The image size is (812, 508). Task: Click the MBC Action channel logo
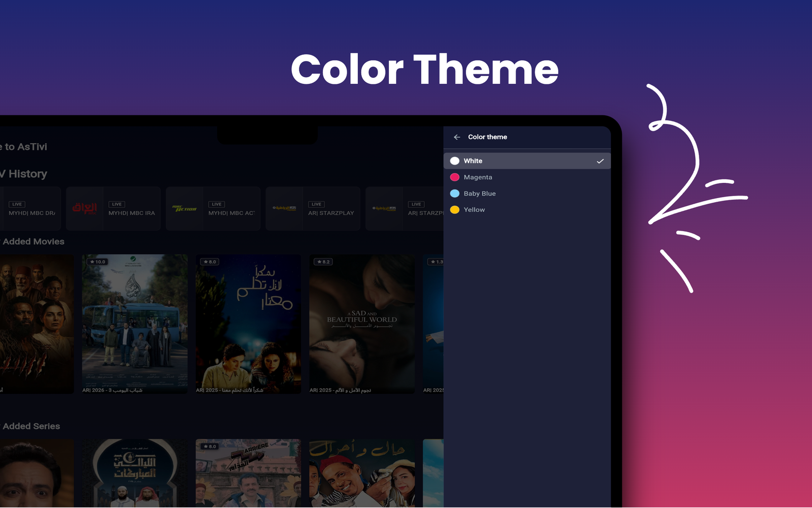coord(184,209)
